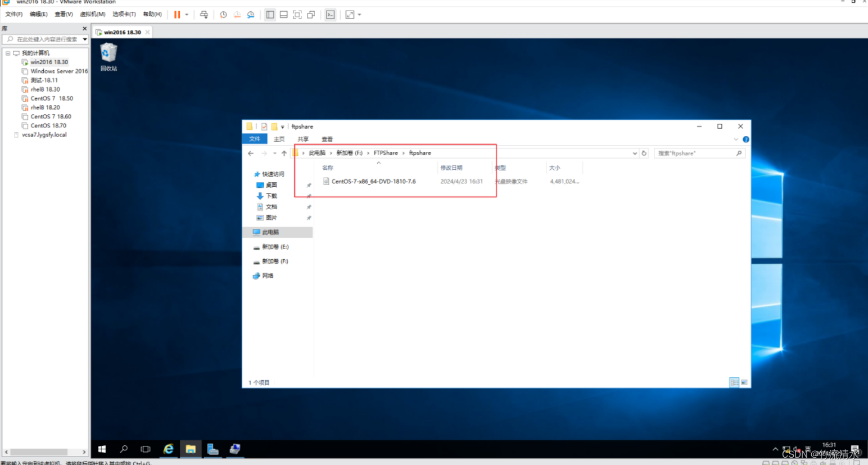Open the address bar history dropdown
The height and width of the screenshot is (465, 868).
[x=635, y=153]
